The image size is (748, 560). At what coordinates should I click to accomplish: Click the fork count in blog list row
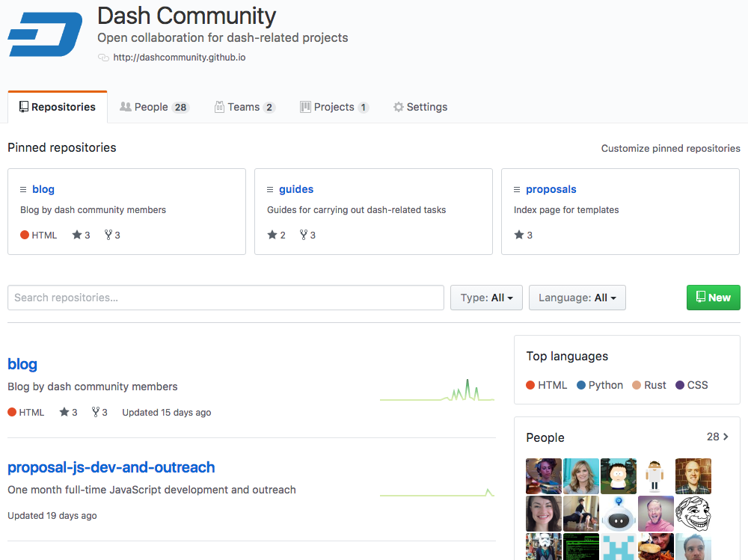(99, 412)
